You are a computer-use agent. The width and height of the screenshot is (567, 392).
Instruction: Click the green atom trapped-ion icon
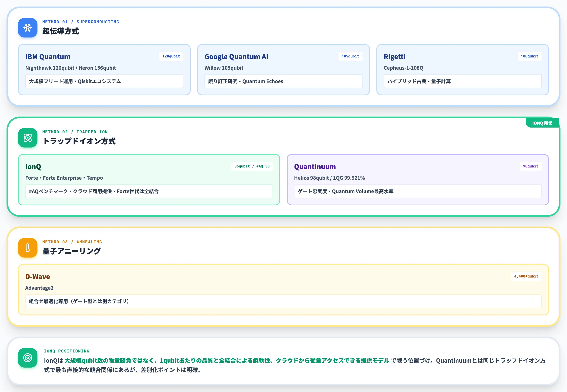point(28,138)
